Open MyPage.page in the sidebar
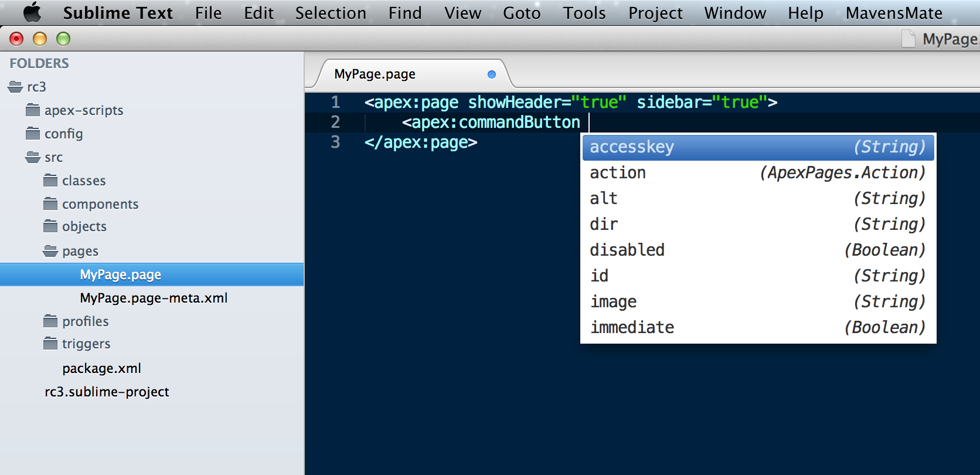The image size is (980, 475). [152, 274]
